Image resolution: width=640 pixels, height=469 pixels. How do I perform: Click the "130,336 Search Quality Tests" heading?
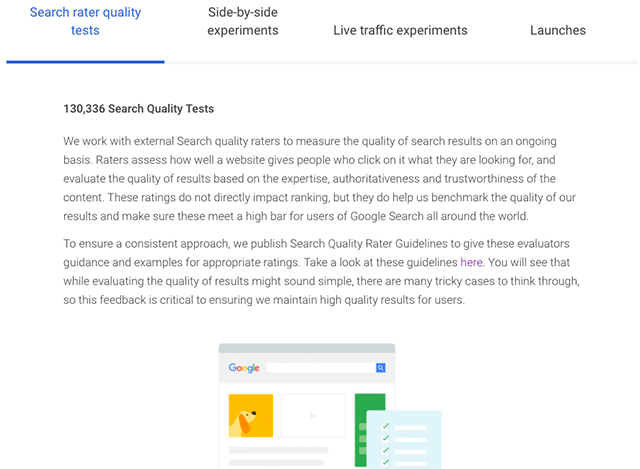point(138,108)
